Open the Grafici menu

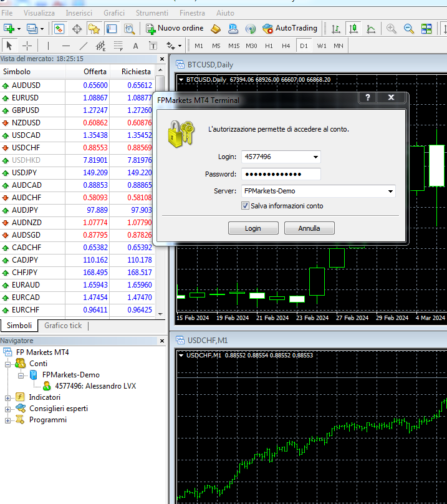coord(113,13)
